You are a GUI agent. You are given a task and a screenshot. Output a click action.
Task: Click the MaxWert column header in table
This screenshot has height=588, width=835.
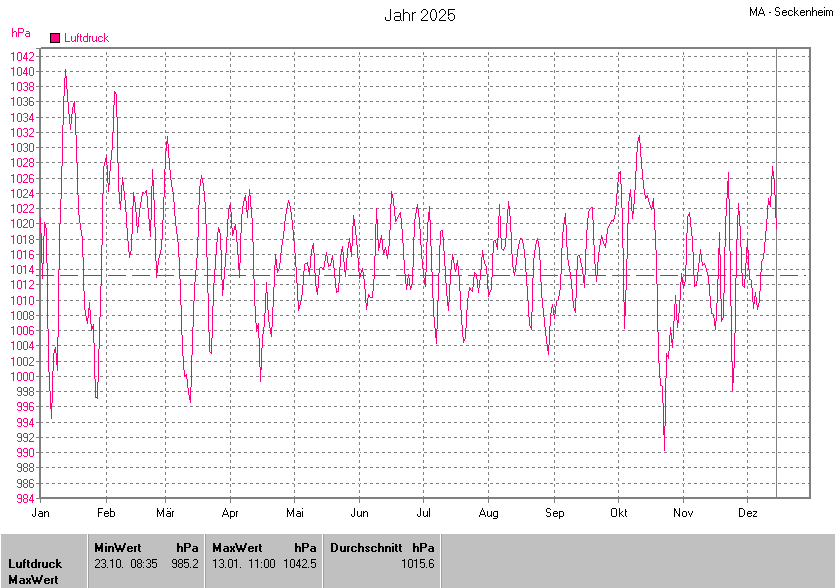coord(237,548)
